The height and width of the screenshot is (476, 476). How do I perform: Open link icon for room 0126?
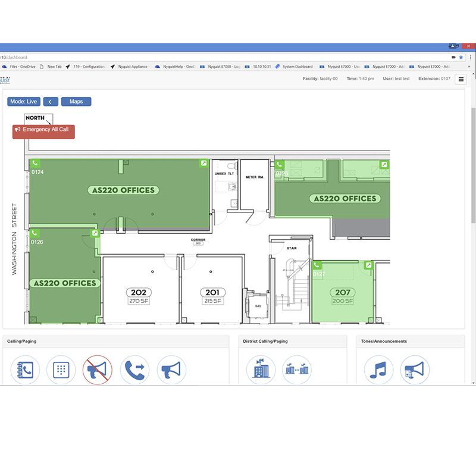tap(95, 233)
